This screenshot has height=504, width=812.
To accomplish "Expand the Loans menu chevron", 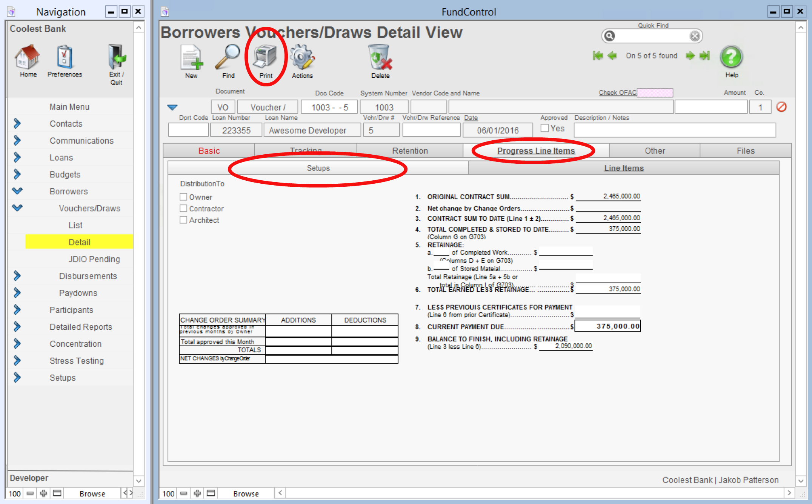I will (x=17, y=157).
